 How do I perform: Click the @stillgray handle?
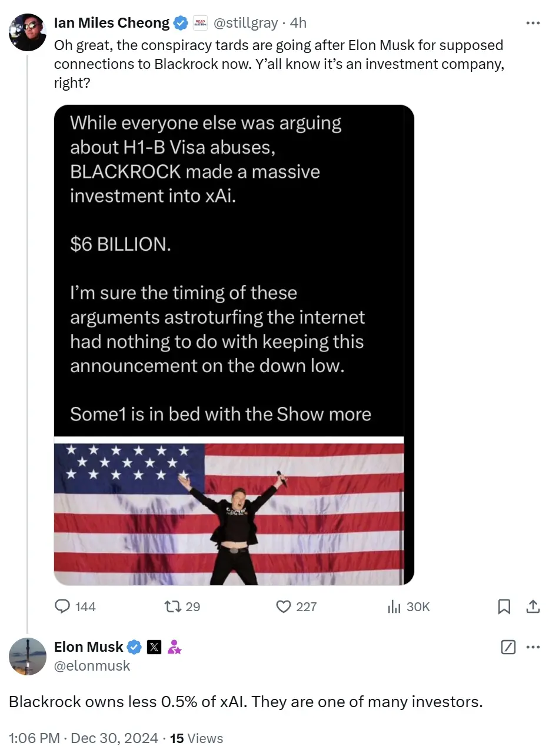tap(244, 23)
